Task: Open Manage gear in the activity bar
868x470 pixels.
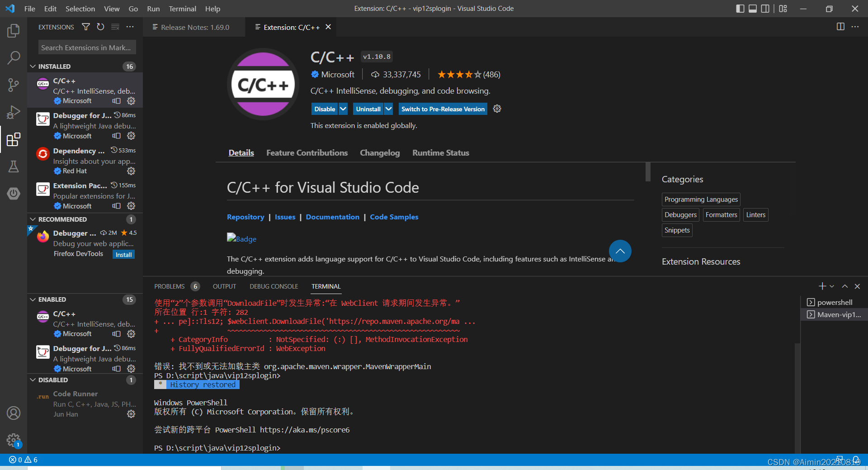Action: 14,441
